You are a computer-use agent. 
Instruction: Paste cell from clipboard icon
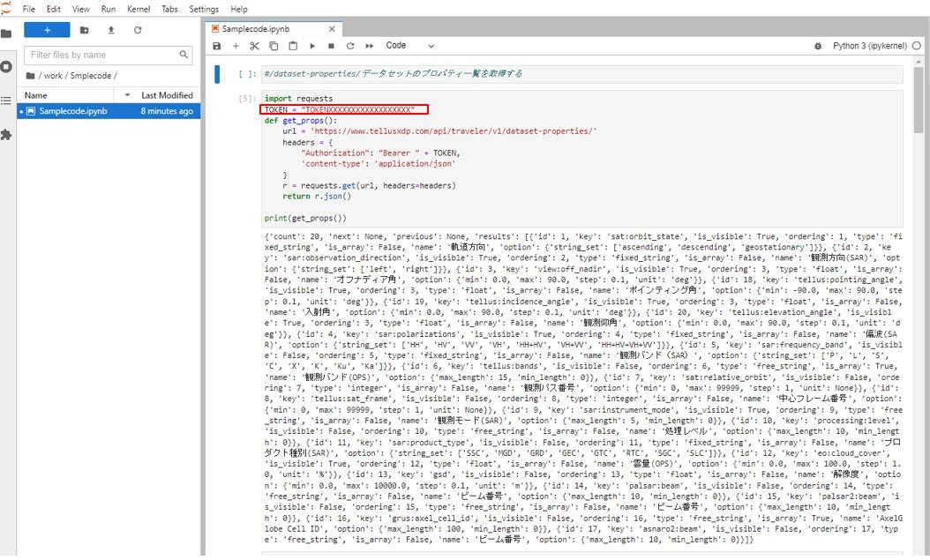point(292,46)
